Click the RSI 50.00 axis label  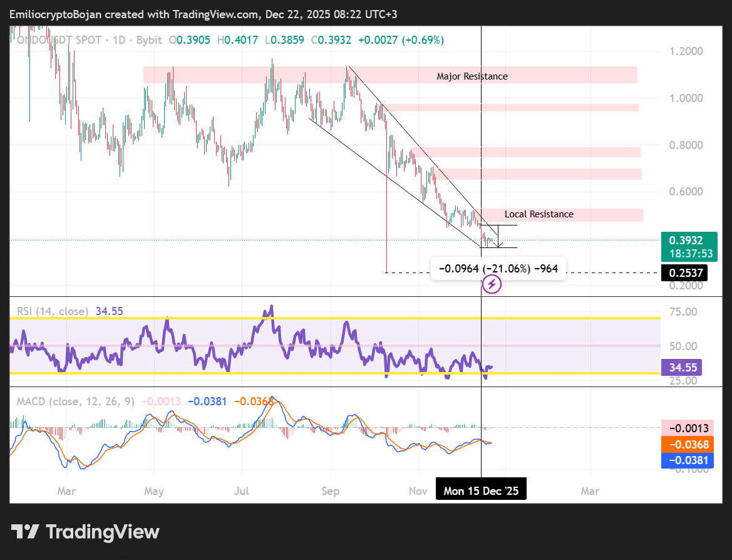point(683,346)
